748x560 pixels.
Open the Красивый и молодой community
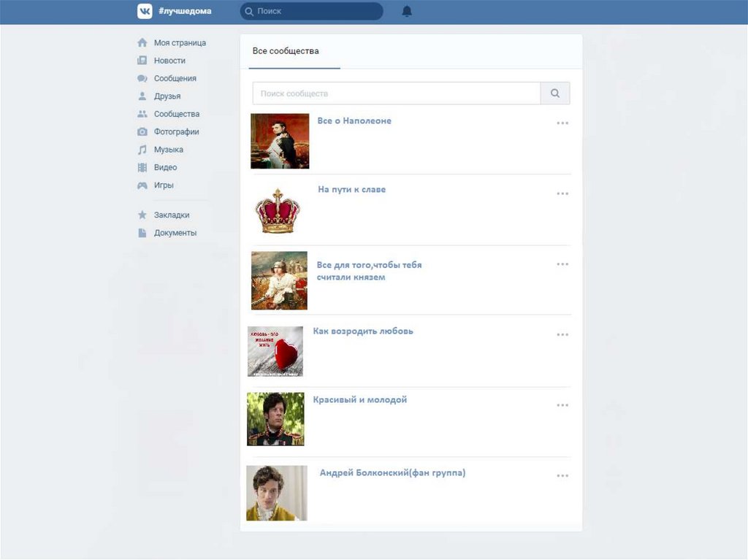[x=359, y=399]
